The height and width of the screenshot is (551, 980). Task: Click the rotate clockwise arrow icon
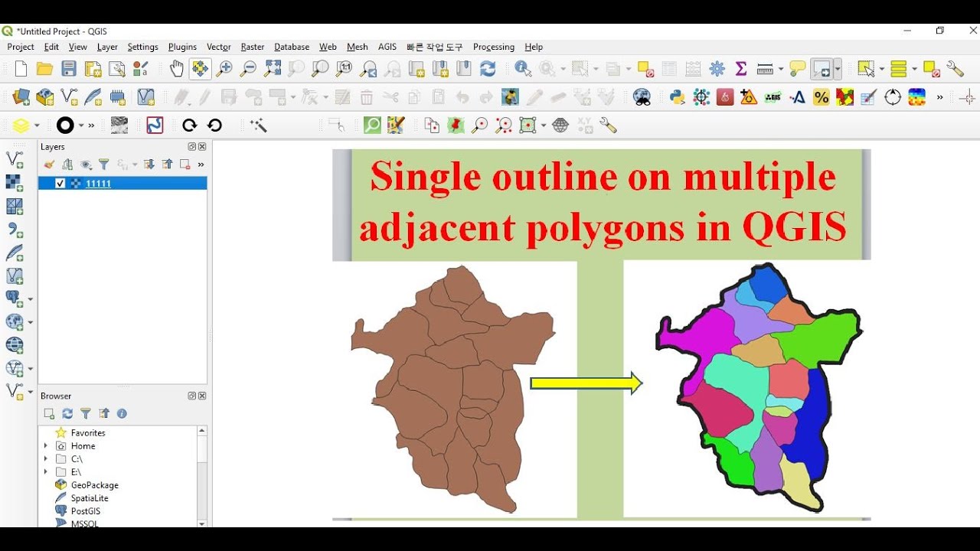(x=190, y=126)
